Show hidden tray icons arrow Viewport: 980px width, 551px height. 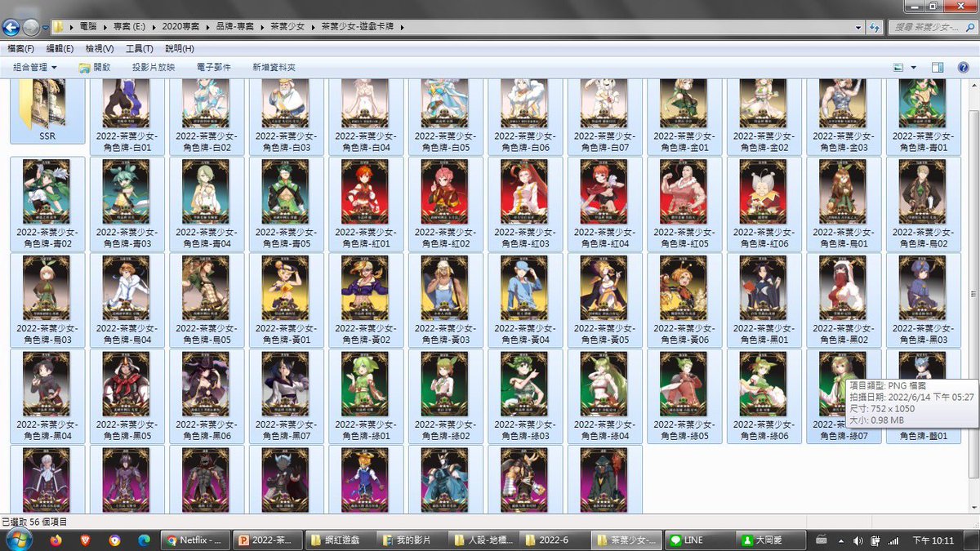click(842, 540)
